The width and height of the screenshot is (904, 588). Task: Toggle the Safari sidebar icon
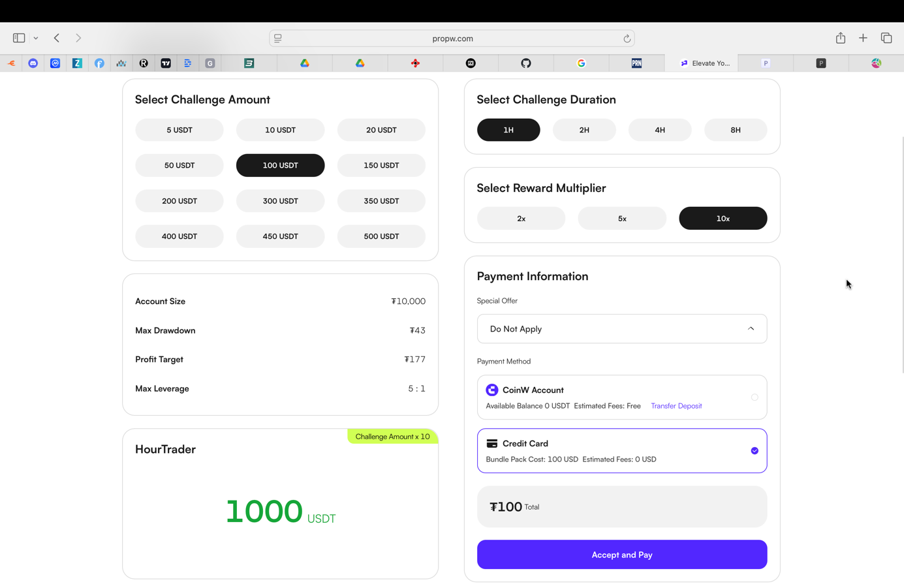coord(19,38)
